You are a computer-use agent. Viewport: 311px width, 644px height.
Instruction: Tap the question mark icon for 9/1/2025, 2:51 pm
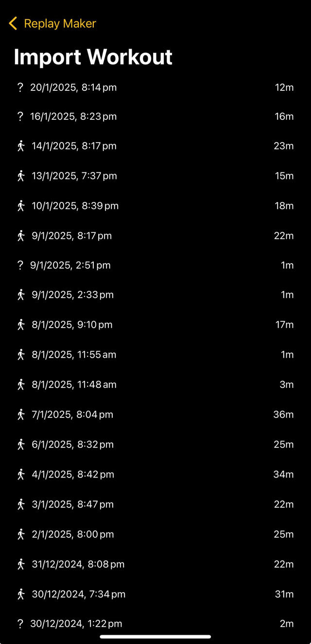[x=20, y=265]
